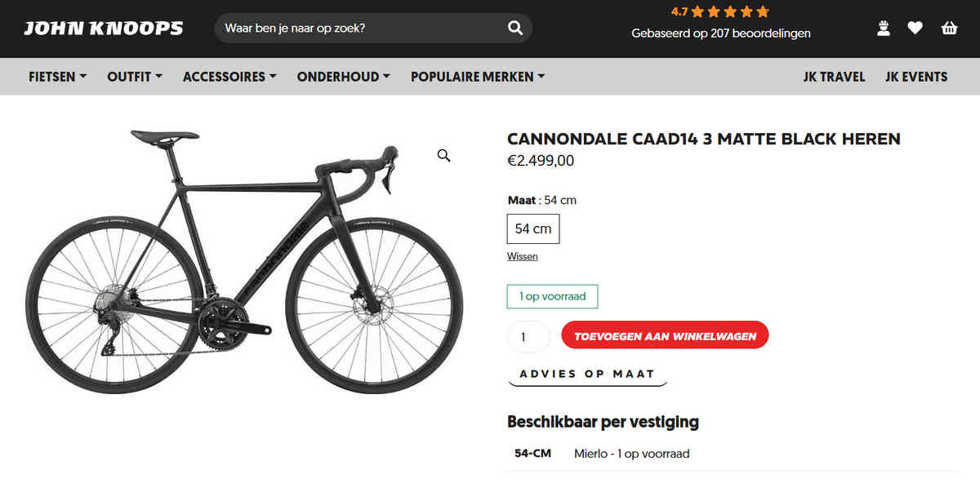Select the 54 cm size option

[x=532, y=228]
